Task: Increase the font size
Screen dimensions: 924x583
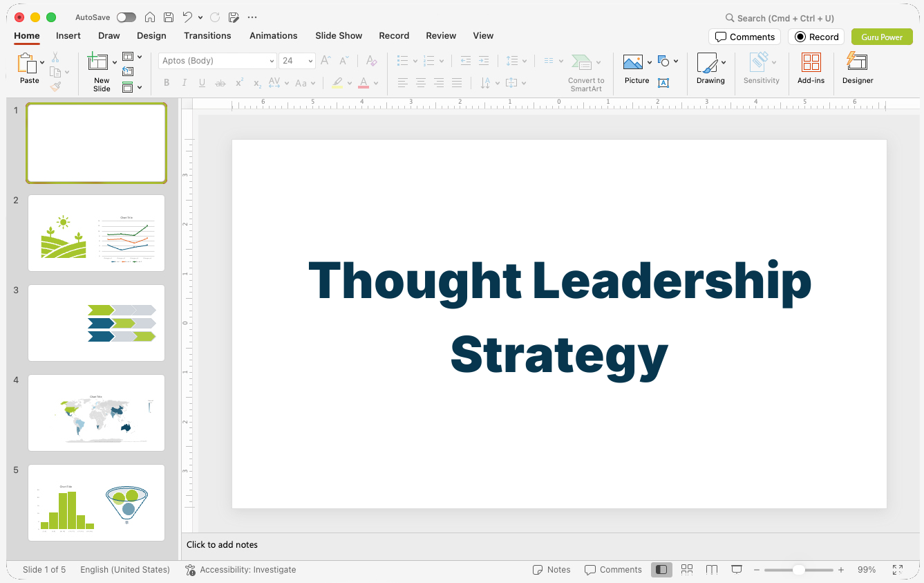Action: (326, 61)
